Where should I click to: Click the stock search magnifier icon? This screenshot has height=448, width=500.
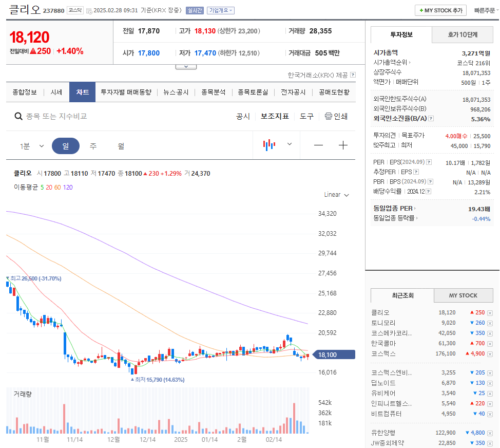click(x=17, y=117)
